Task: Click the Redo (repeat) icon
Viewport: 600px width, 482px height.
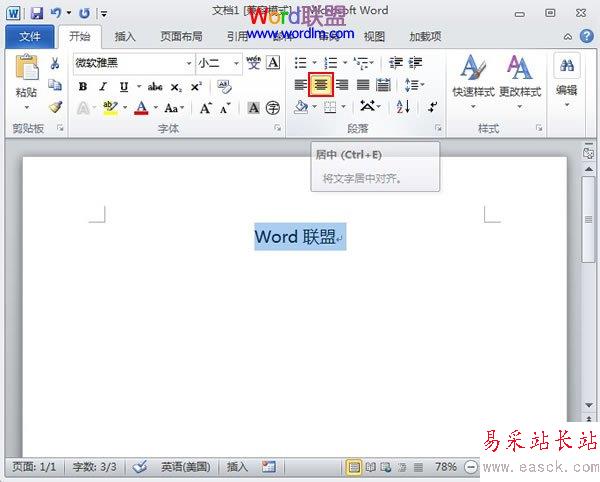Action: pos(84,14)
